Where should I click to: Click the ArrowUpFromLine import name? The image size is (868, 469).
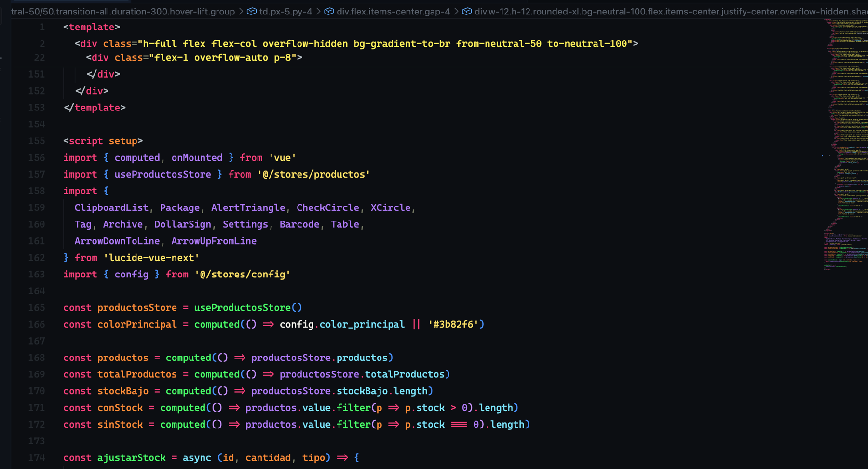[x=214, y=241]
